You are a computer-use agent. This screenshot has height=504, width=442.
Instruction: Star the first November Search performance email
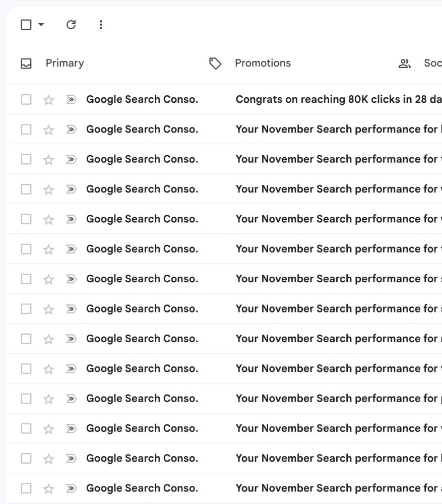(x=48, y=130)
